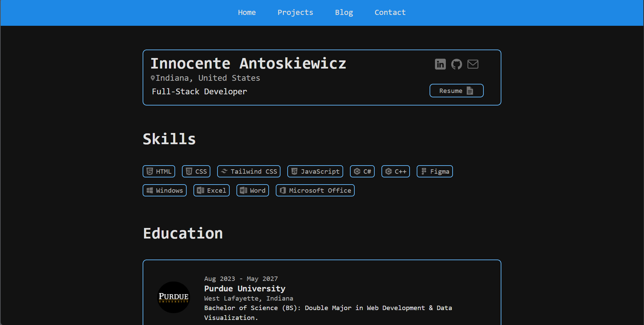644x325 pixels.
Task: Click the Windows logo icon
Action: pyautogui.click(x=150, y=190)
